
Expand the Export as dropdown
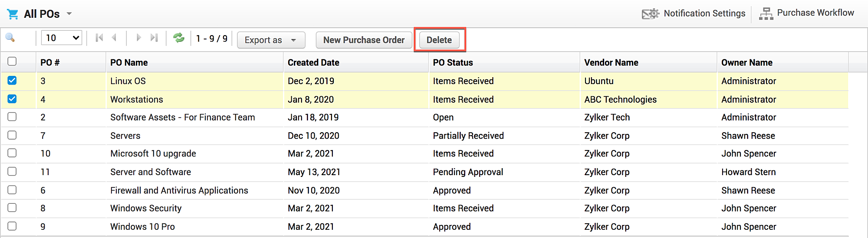tap(271, 40)
